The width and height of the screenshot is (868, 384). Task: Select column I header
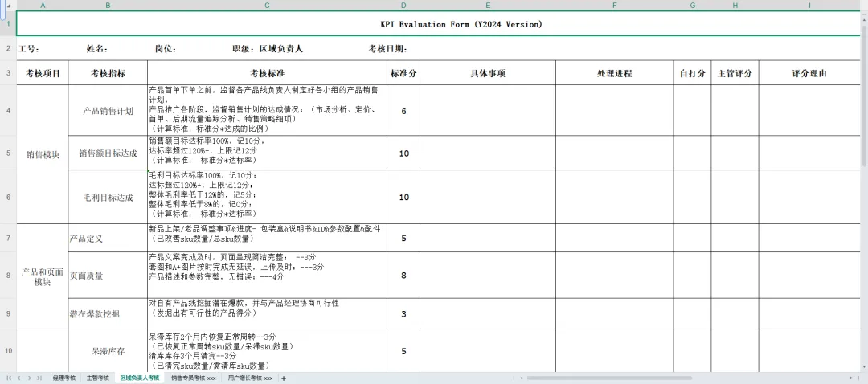pos(809,6)
